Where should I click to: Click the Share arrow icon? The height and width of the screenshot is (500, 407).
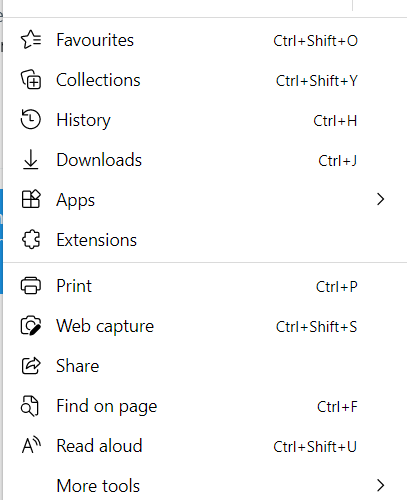coord(31,366)
